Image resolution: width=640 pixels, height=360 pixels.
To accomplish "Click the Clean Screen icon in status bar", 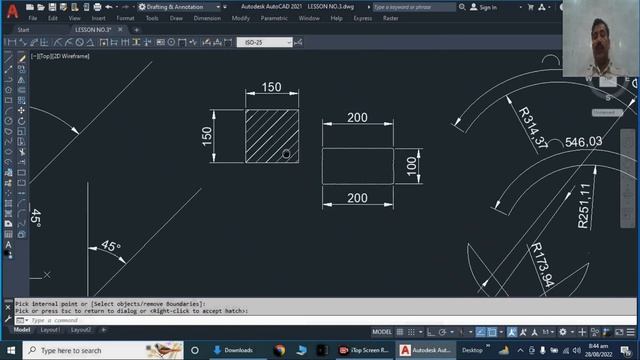I will pos(619,332).
